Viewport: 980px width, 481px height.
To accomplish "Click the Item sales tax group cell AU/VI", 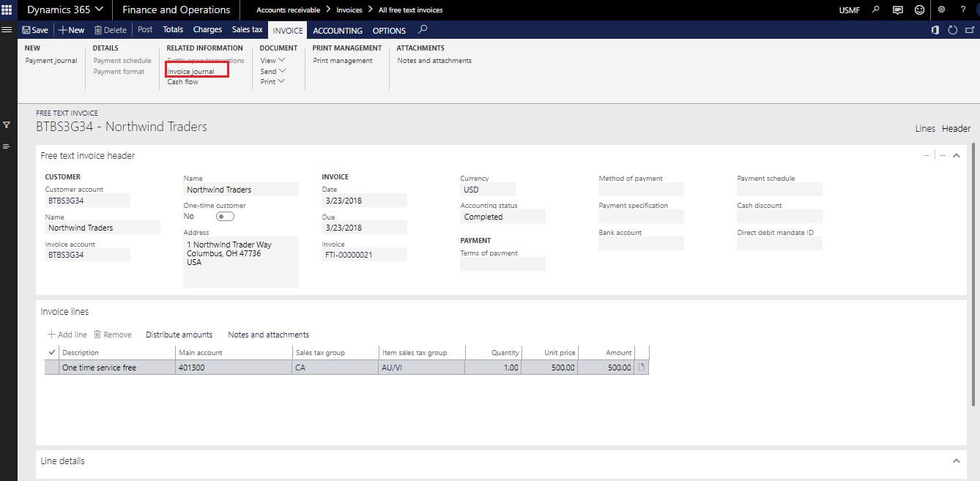I will pos(422,368).
